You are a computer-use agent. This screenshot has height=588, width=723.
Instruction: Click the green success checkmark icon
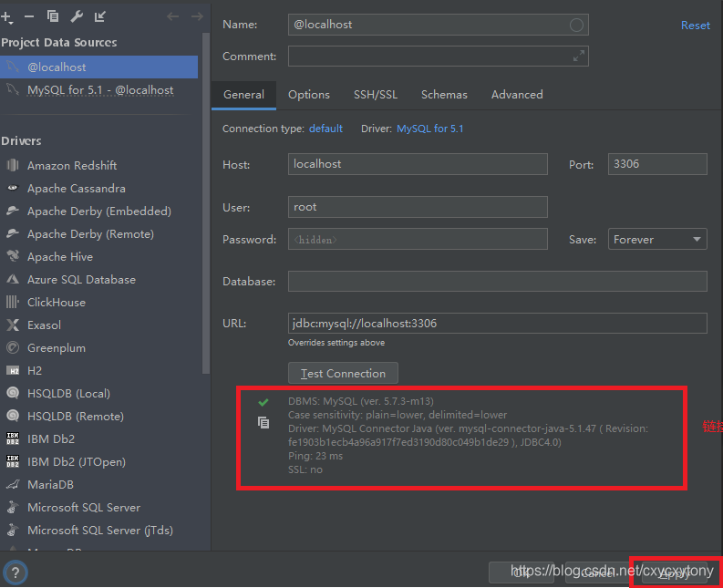[263, 402]
